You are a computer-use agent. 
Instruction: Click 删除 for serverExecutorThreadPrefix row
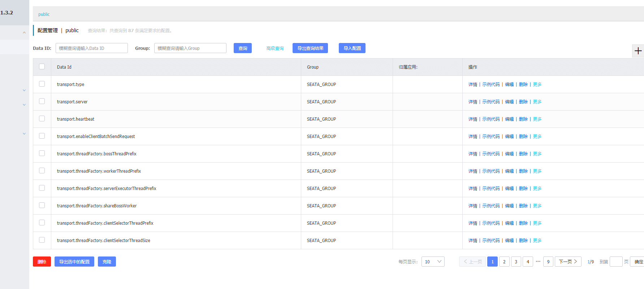coord(523,189)
